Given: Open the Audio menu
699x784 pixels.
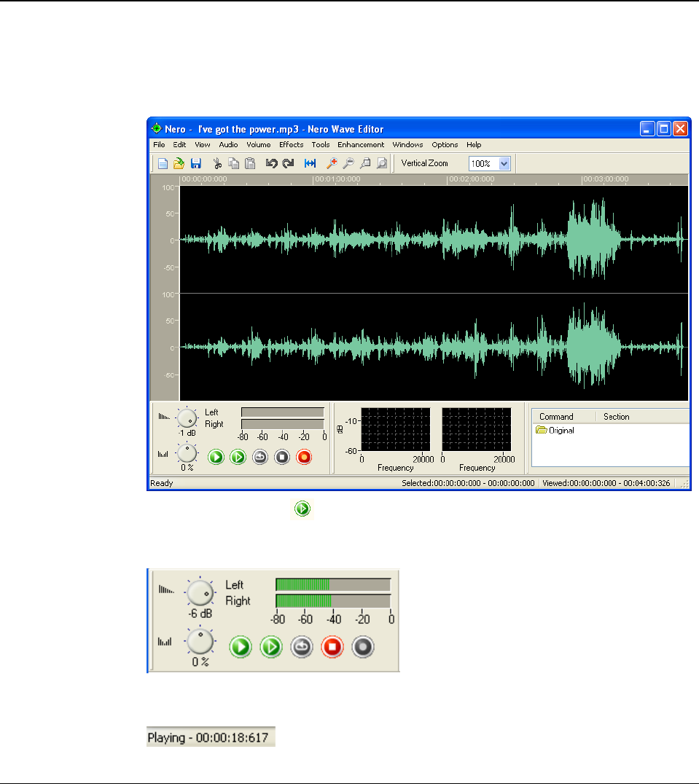Looking at the screenshot, I should click(228, 145).
